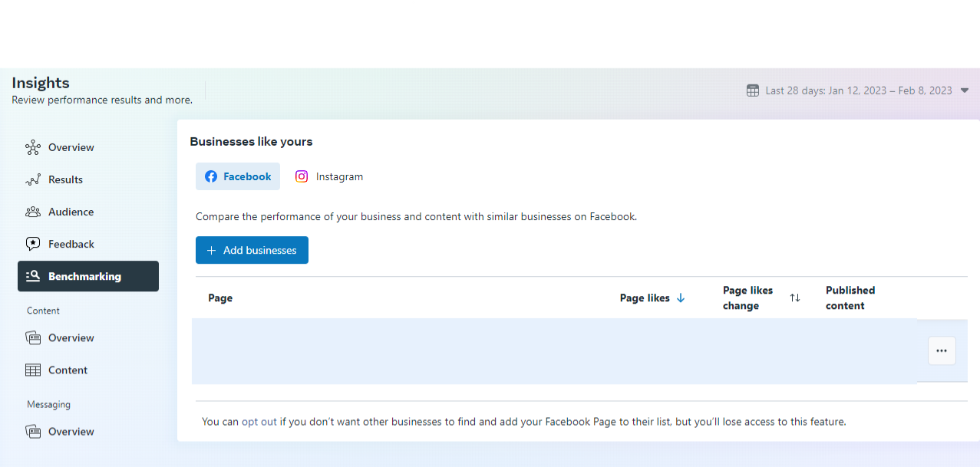Switch to the Facebook tab
Screen dimensions: 980x467
click(238, 176)
